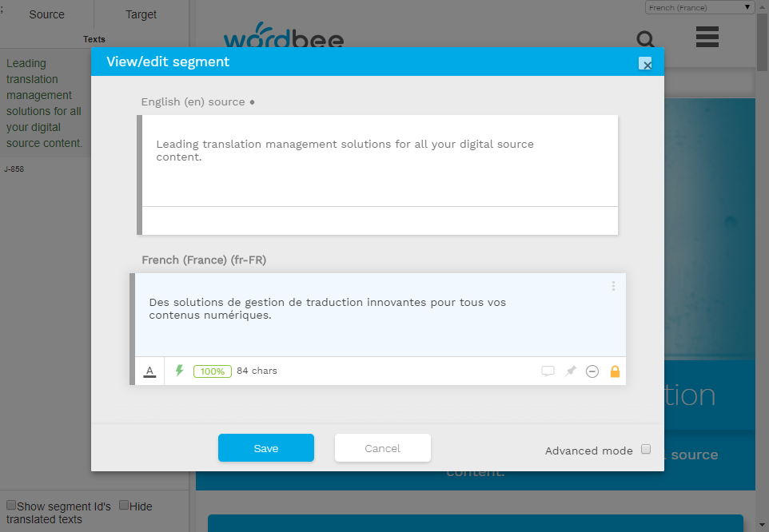The width and height of the screenshot is (769, 532).
Task: Click the circled minus icon
Action: (x=592, y=371)
